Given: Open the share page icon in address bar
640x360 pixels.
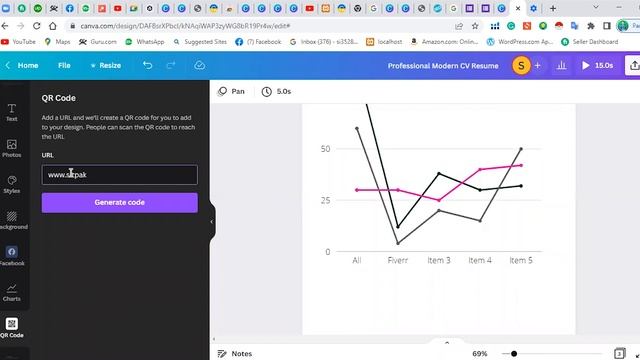Looking at the screenshot, I should tap(459, 26).
